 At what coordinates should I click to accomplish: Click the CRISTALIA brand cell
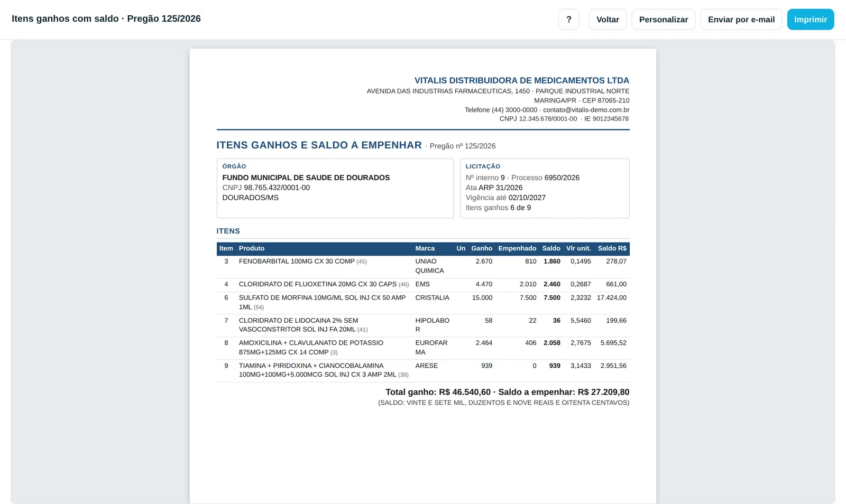tap(433, 298)
